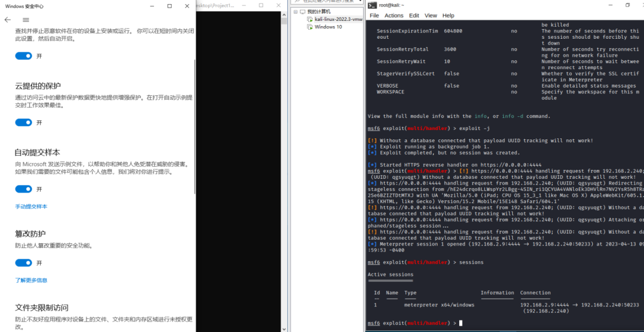Click 'meterpreter x64/windows' session type cell
This screenshot has width=644, height=332.
pos(439,305)
